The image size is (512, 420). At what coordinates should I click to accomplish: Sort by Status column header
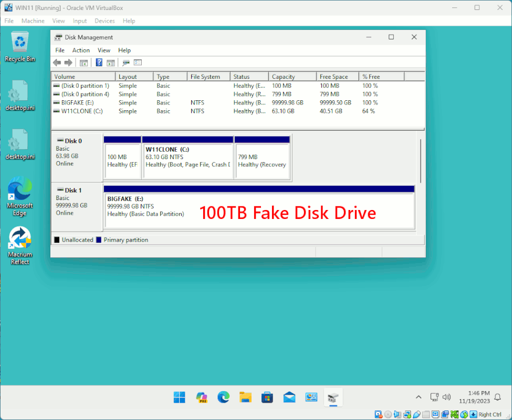[249, 77]
